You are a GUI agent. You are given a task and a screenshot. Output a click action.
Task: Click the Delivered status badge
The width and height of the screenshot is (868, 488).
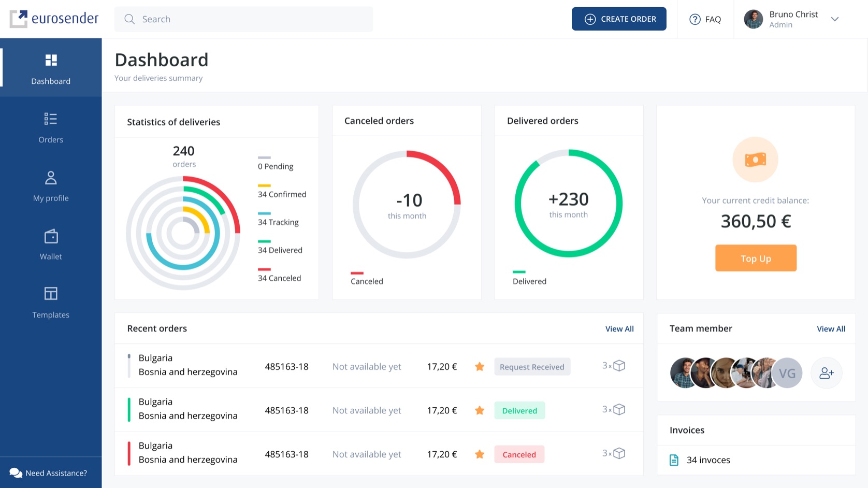click(519, 411)
